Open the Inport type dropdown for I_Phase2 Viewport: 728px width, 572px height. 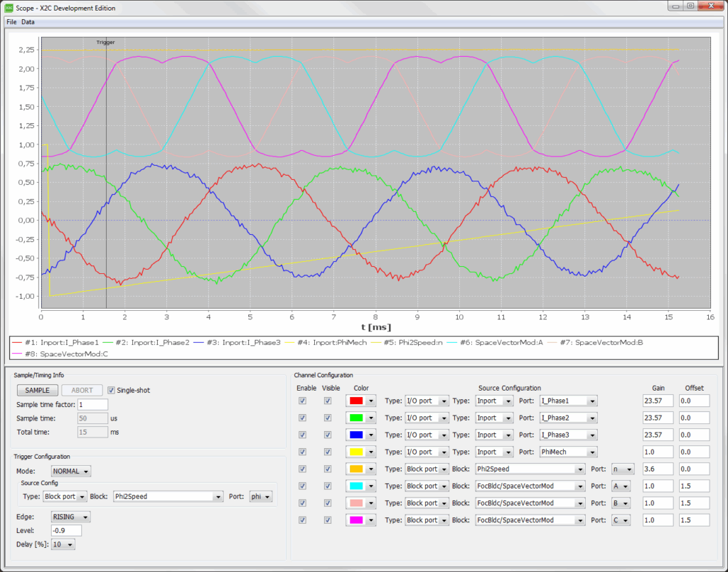(x=494, y=418)
